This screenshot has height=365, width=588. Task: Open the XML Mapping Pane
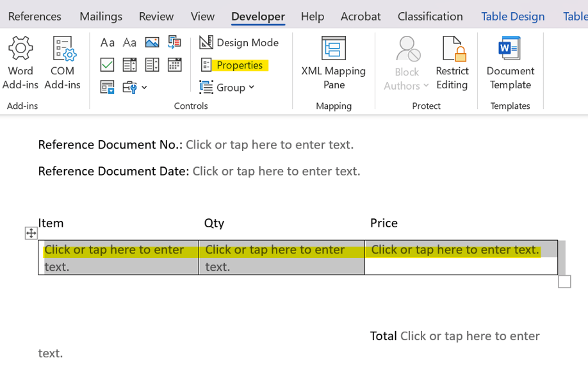[333, 63]
